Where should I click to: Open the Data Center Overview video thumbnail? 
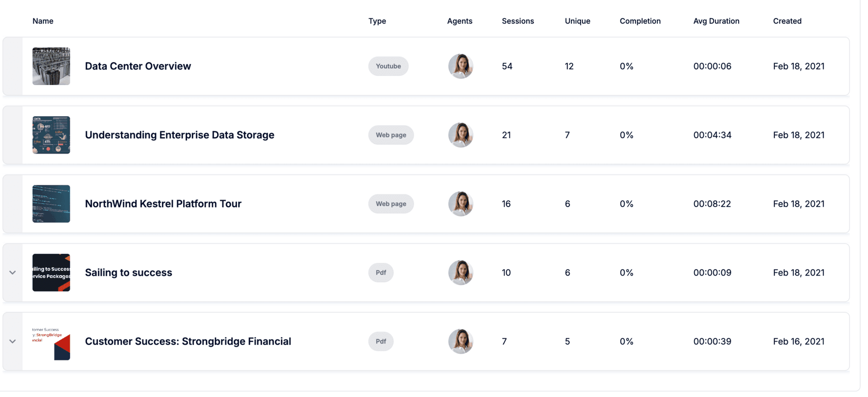pos(51,66)
